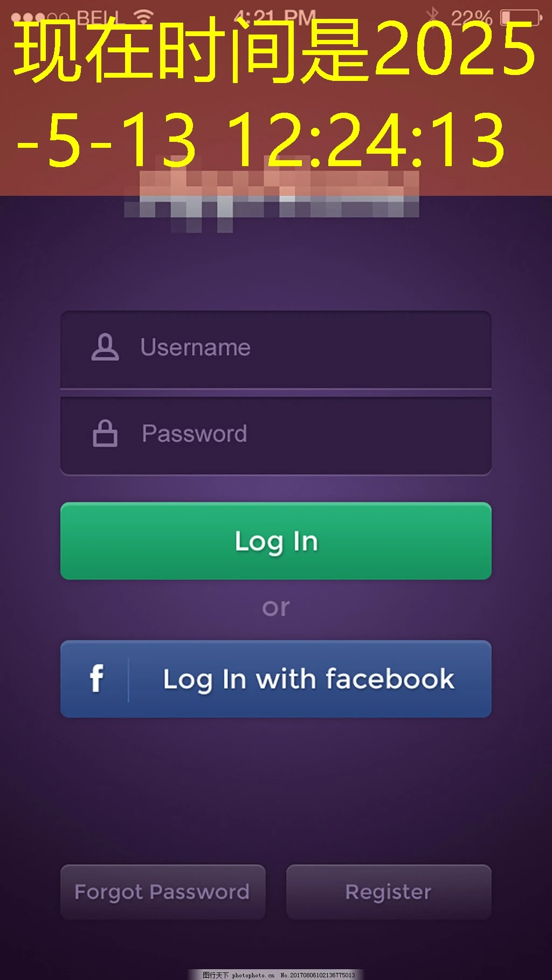552x980 pixels.
Task: Tap the Wi-Fi signal icon
Action: (143, 17)
